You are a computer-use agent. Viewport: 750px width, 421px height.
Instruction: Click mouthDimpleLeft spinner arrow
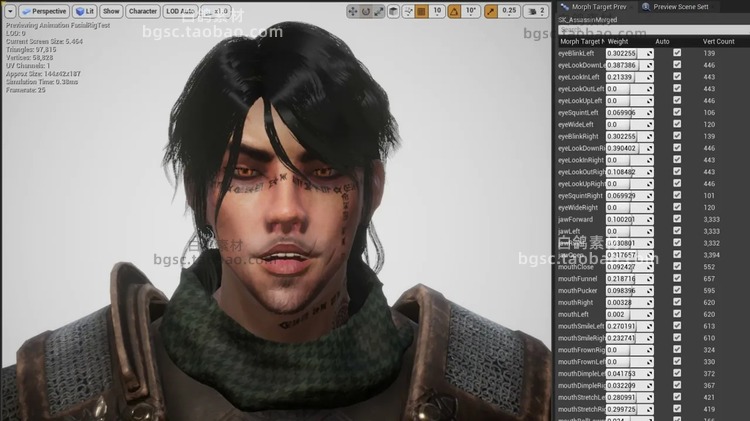tap(650, 374)
